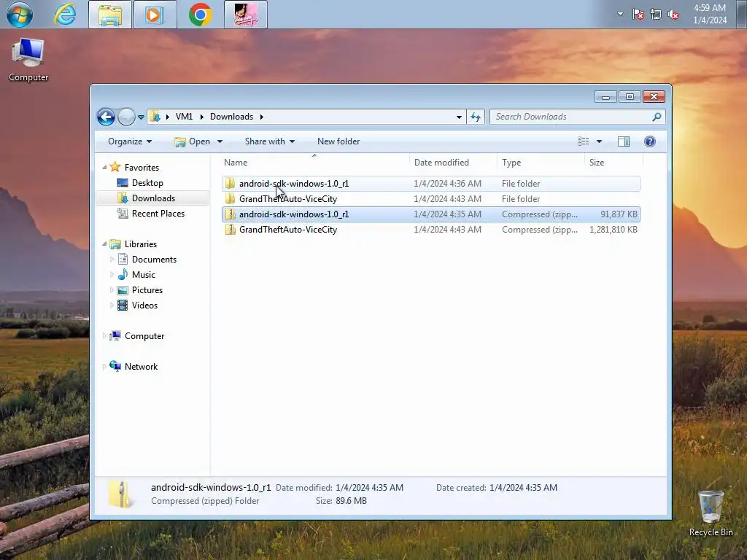Open the pink Vice City taskbar app

point(245,15)
